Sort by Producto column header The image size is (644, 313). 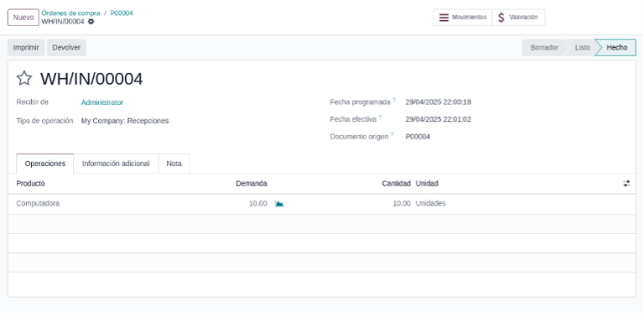(x=31, y=184)
